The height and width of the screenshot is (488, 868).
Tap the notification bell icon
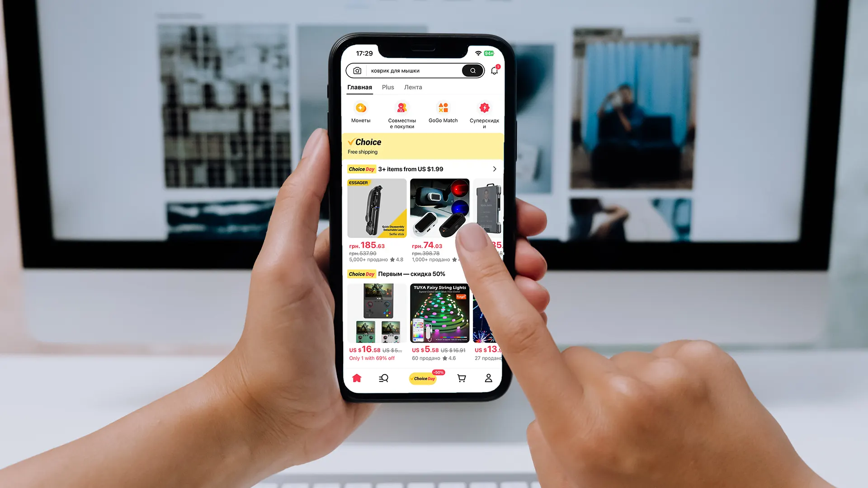coord(494,71)
